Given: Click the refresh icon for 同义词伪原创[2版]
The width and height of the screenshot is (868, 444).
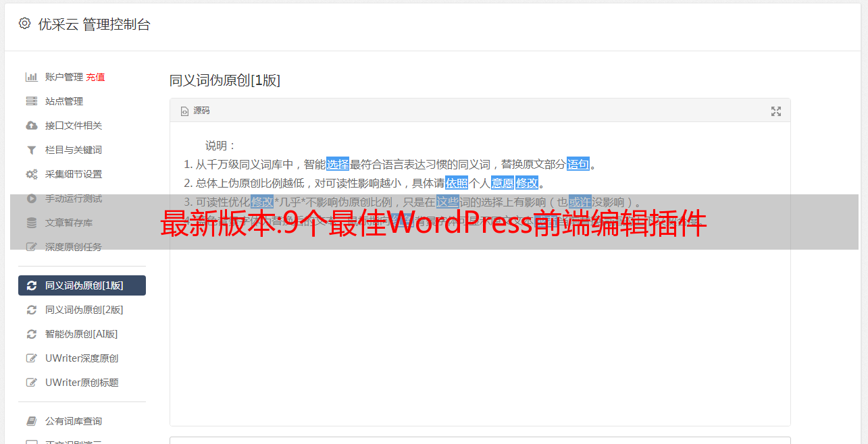Looking at the screenshot, I should pyautogui.click(x=32, y=310).
